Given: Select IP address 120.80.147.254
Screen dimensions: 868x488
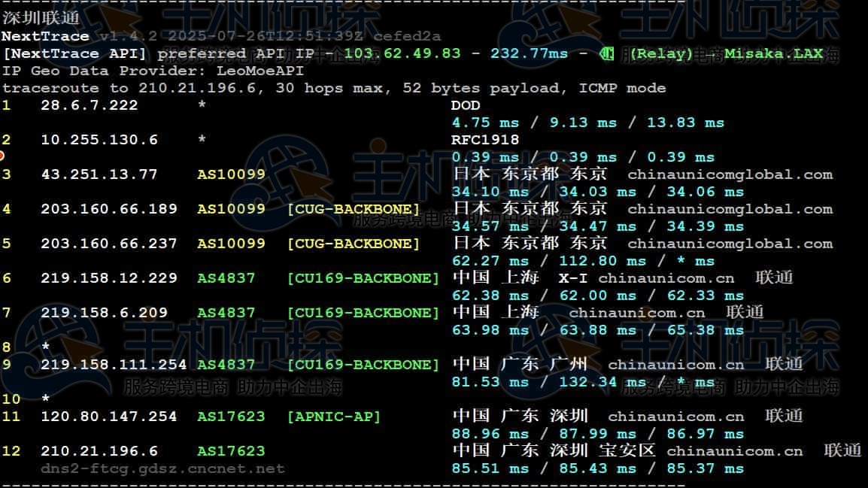Looking at the screenshot, I should 109,417.
